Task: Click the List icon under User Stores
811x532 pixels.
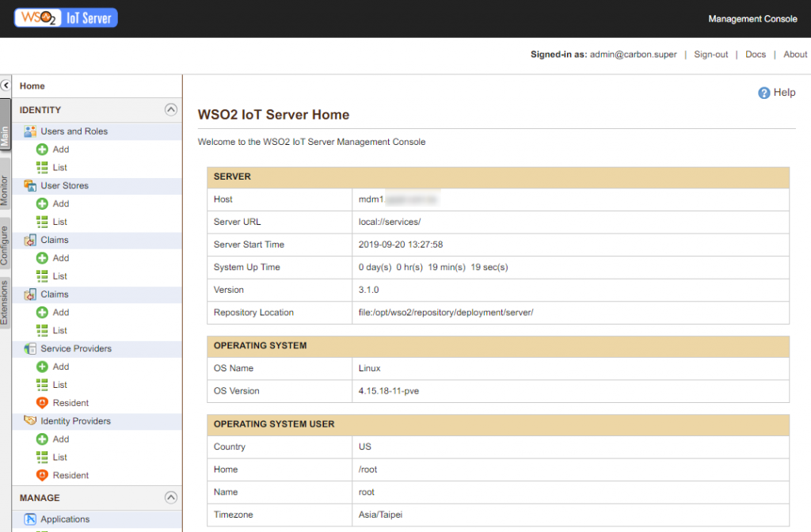Action: tap(42, 222)
